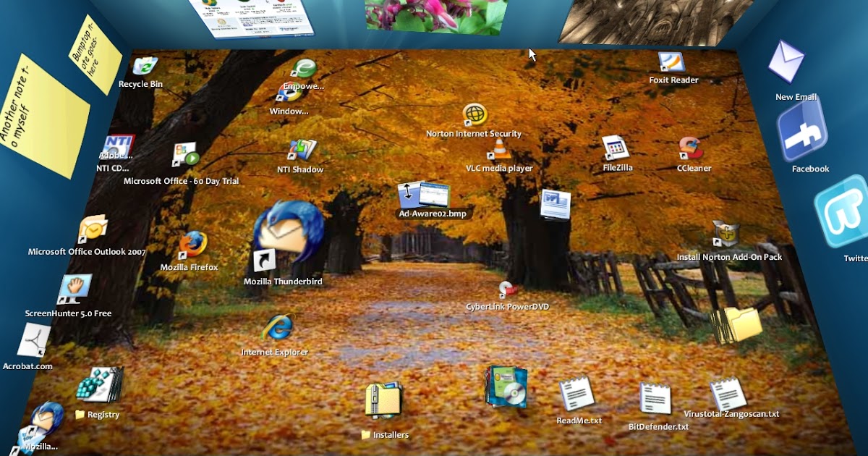Select the unlabeled yellow folder near the fence
This screenshot has width=868, height=456.
coord(736,325)
